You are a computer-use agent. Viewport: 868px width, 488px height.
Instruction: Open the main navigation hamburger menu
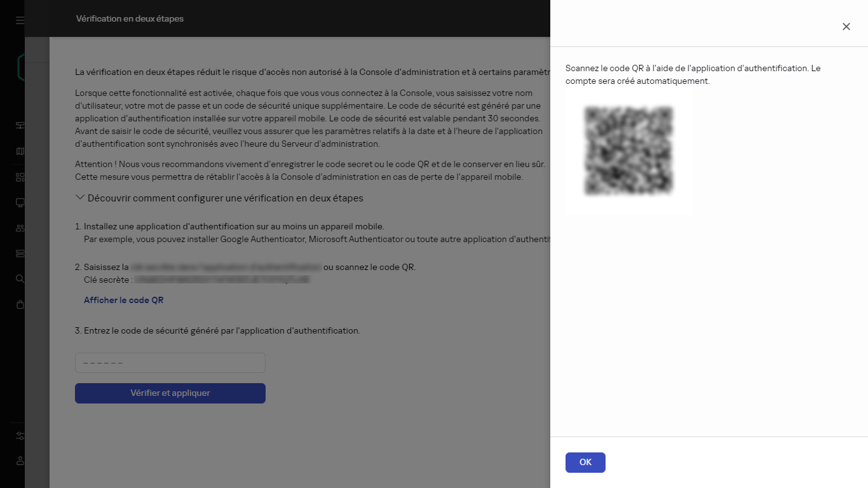pos(20,20)
